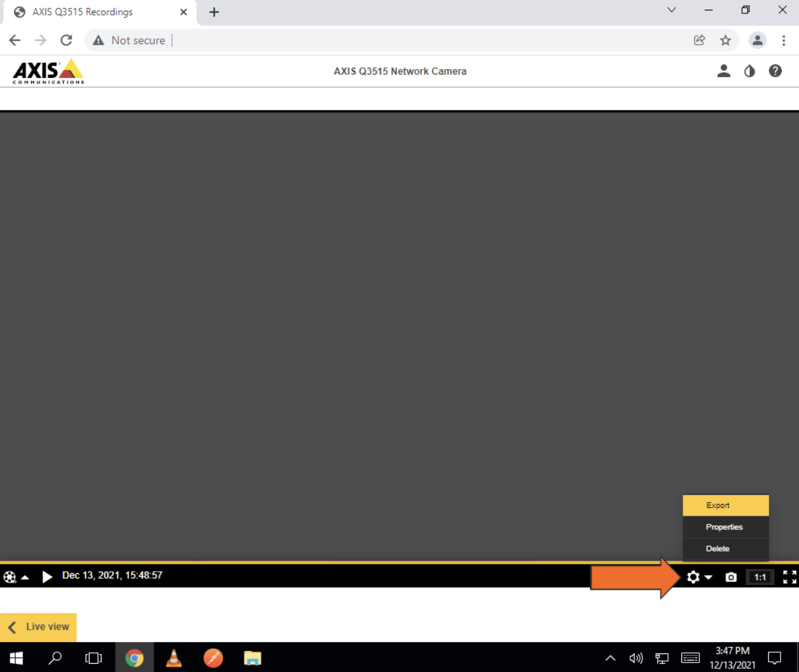
Task: Launch VLC from the taskbar
Action: tap(174, 657)
